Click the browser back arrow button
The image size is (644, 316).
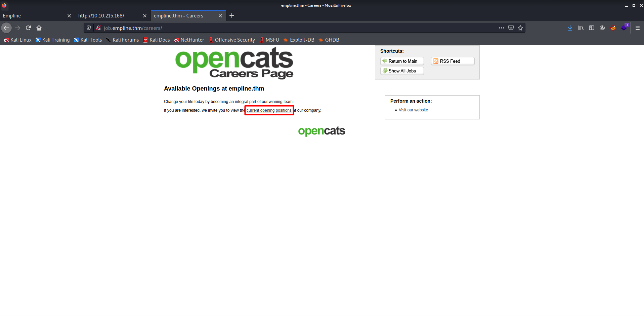6,28
